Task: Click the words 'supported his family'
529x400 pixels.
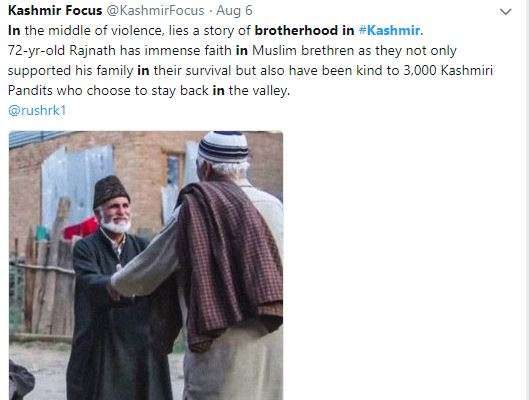Action: pyautogui.click(x=71, y=70)
